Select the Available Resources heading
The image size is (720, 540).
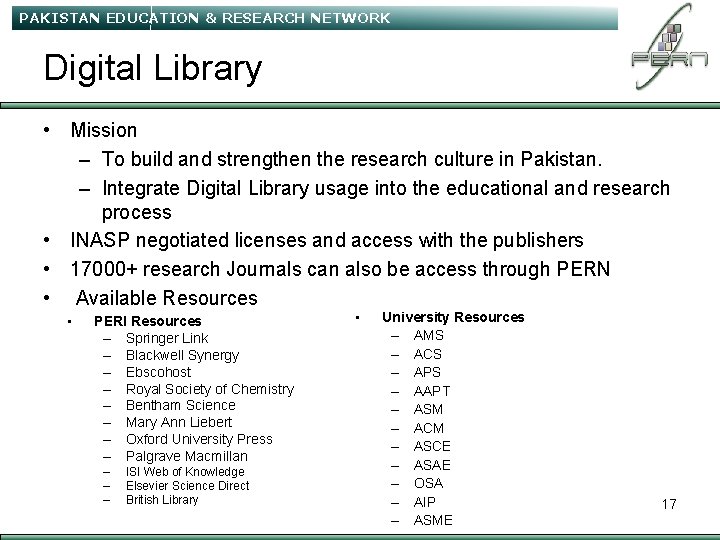pos(166,298)
